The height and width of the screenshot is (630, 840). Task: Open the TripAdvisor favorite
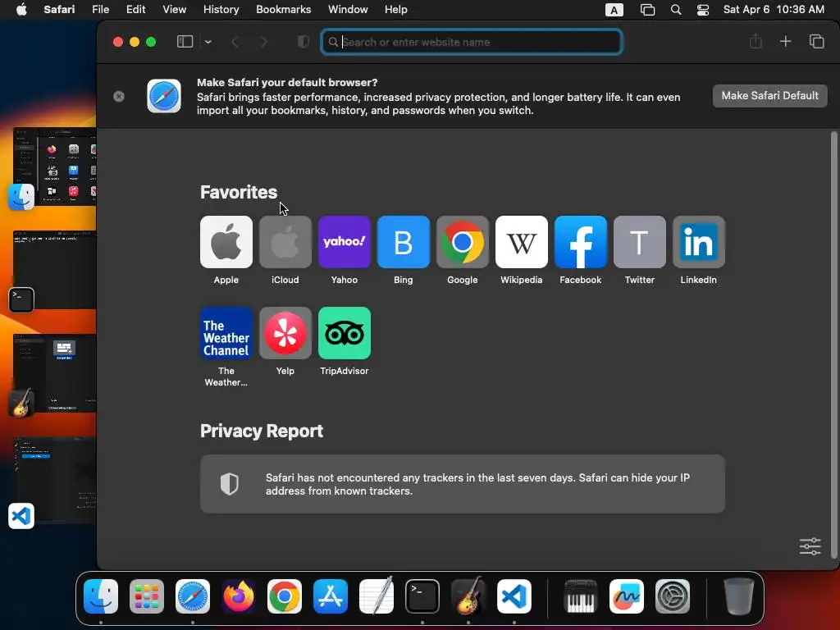click(344, 333)
